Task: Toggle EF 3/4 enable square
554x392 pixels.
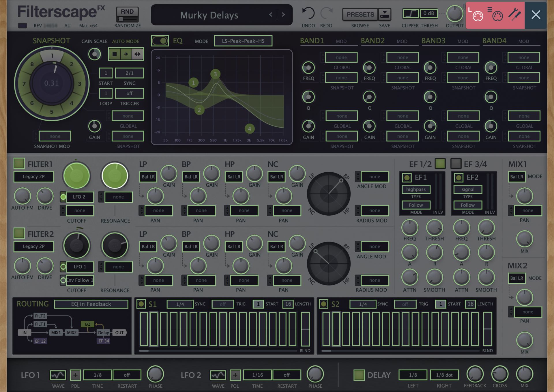Action: click(x=456, y=163)
